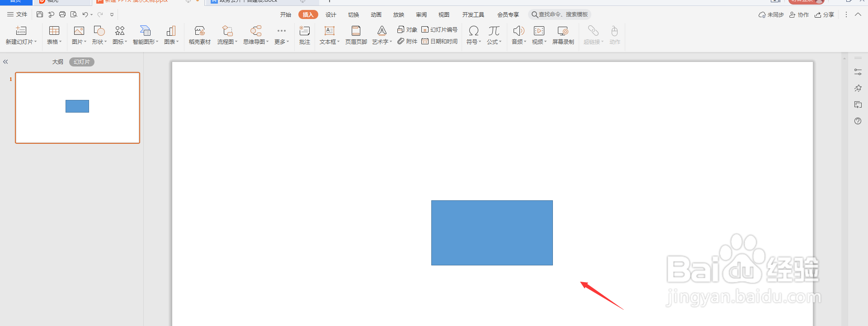The width and height of the screenshot is (868, 326).
Task: Open the 更多 three-dots menu
Action: [282, 31]
